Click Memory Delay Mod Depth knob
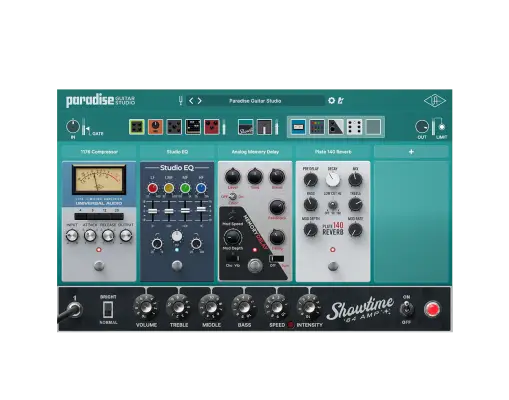Screen dimensions: 509x400 [232, 237]
